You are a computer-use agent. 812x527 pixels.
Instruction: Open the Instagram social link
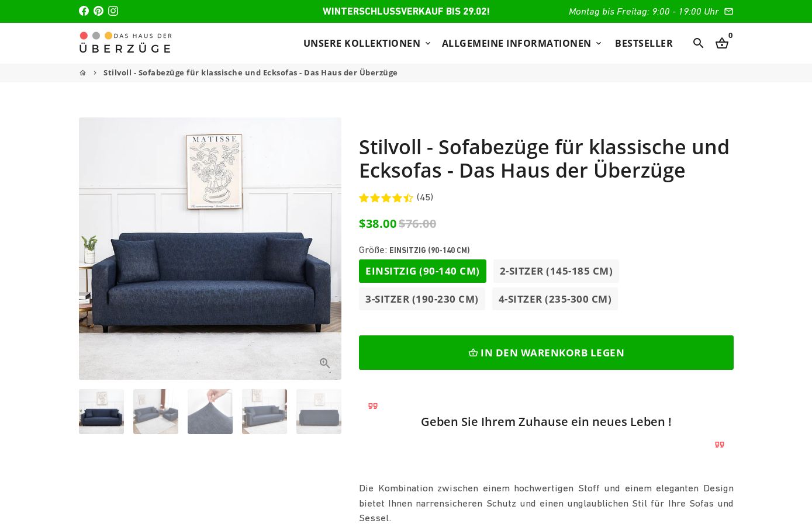click(x=113, y=11)
